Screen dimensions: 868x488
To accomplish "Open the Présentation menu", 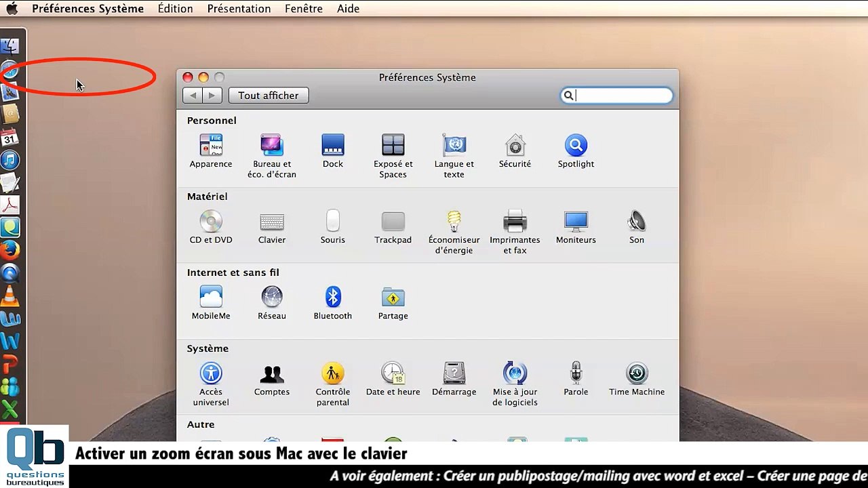I will [x=239, y=9].
